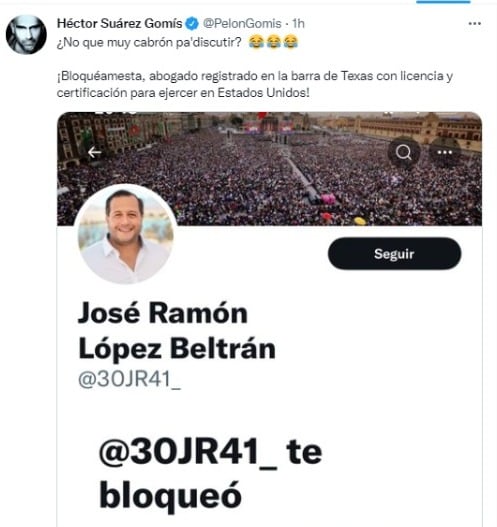Viewport: 497px width, 527px height.
Task: Click the first laughing-crying emoji
Action: (256, 43)
